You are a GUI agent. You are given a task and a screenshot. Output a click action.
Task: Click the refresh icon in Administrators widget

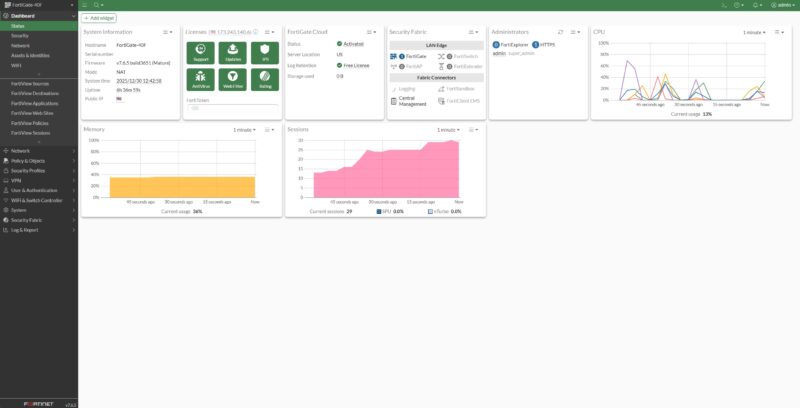560,32
